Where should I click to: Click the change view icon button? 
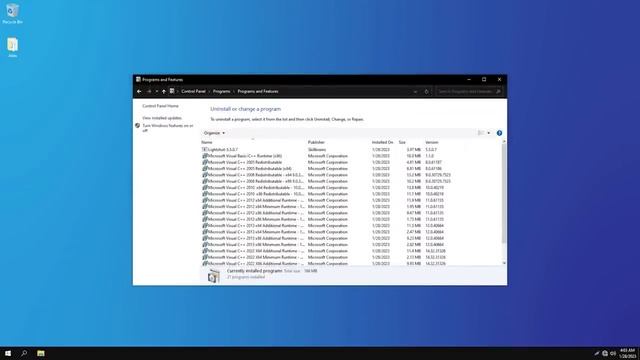[x=481, y=133]
